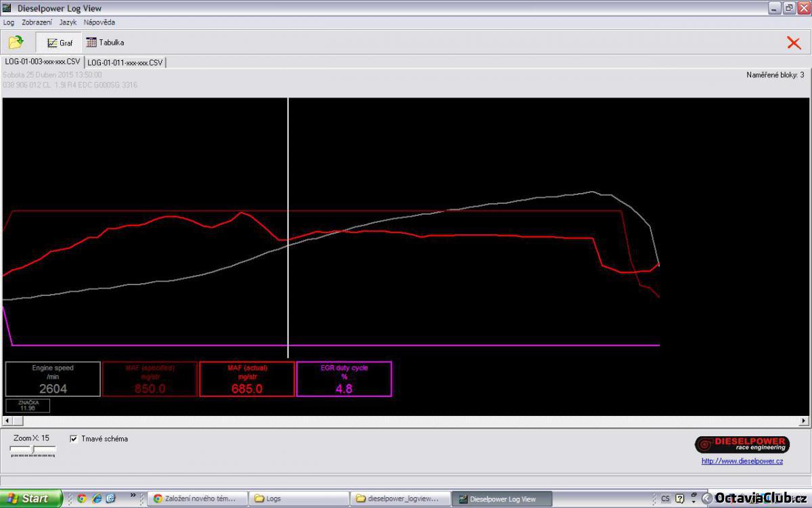The width and height of the screenshot is (812, 508).
Task: Open the Log menu
Action: (9, 22)
